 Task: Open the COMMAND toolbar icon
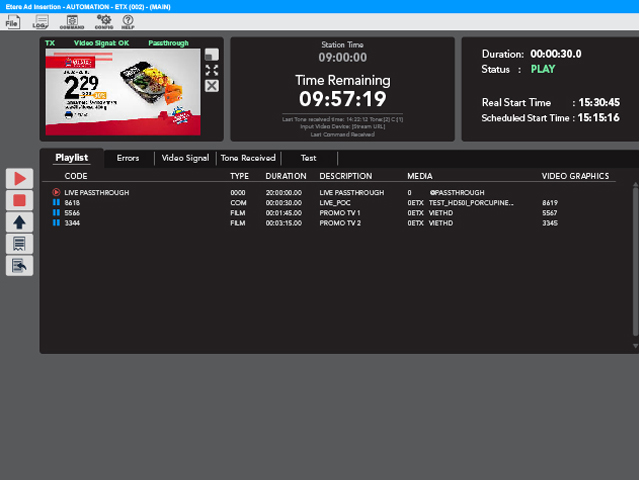[72, 22]
